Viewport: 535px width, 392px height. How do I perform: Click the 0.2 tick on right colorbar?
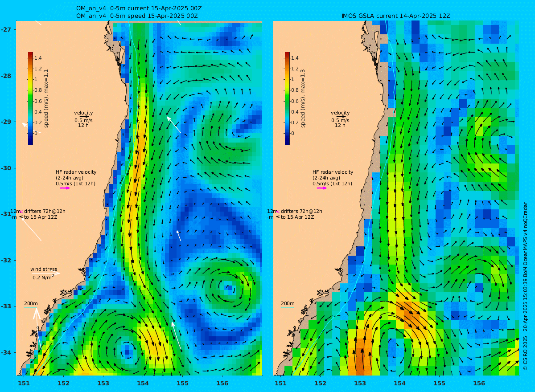click(295, 122)
